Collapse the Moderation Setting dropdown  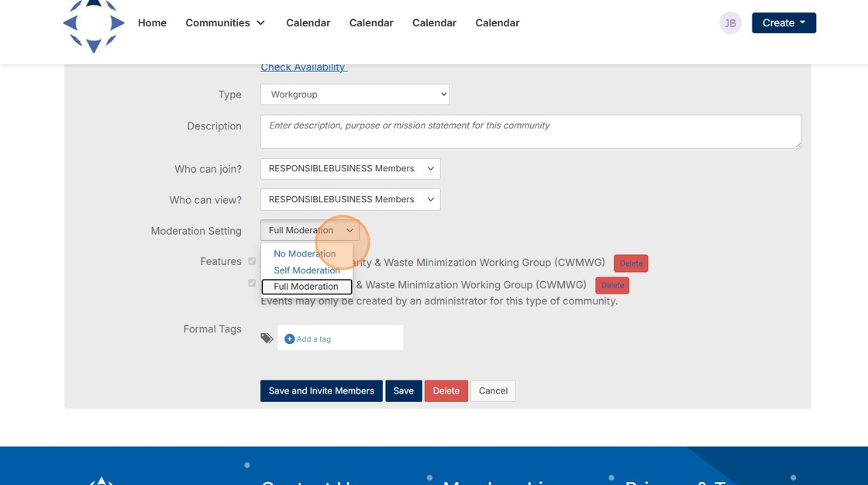point(310,230)
